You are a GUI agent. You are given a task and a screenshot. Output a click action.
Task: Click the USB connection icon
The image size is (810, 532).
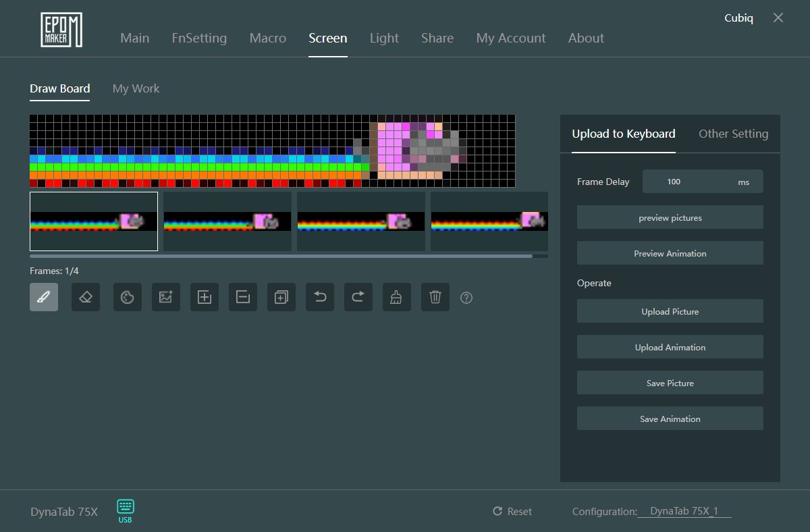tap(126, 511)
